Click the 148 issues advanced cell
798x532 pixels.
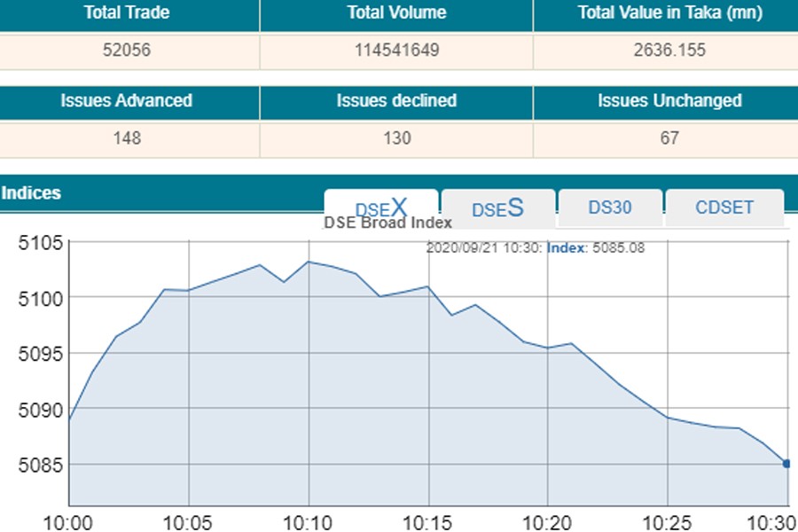click(126, 138)
